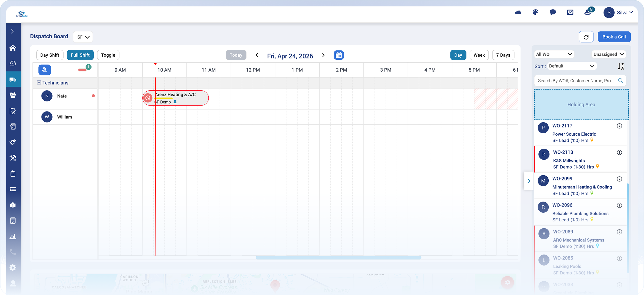This screenshot has height=295, width=644.
Task: Switch to Day view
Action: [458, 55]
